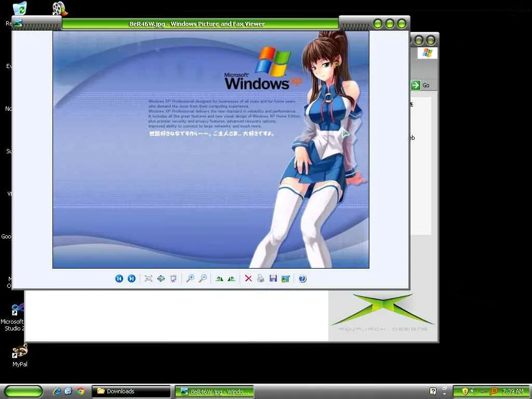Click the viewer window's title bar icon

click(x=18, y=23)
